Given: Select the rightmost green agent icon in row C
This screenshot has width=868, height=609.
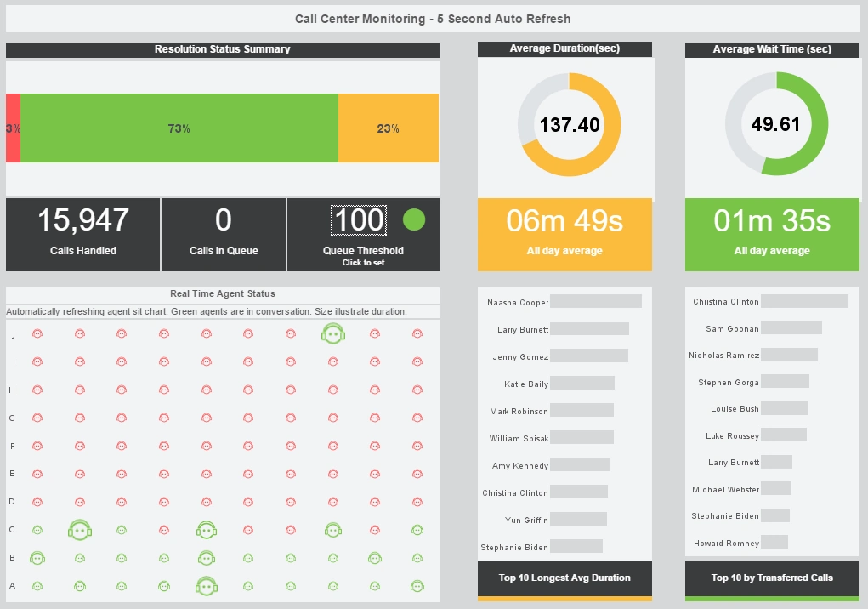Looking at the screenshot, I should (417, 529).
